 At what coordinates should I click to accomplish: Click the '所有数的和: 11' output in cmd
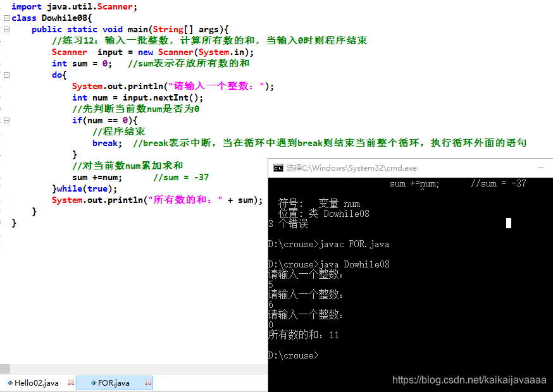coord(304,335)
